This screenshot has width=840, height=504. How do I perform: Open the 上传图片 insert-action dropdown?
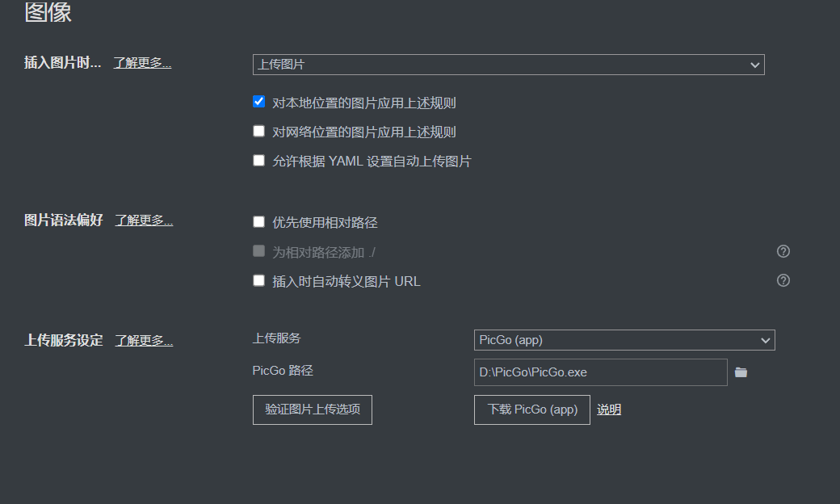(x=508, y=65)
